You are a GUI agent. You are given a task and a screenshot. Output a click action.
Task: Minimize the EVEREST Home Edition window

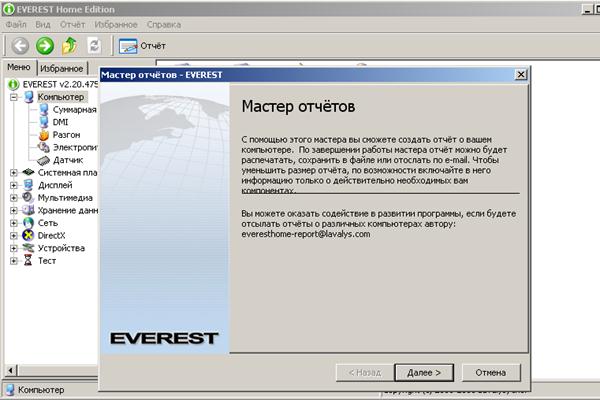coord(587,9)
